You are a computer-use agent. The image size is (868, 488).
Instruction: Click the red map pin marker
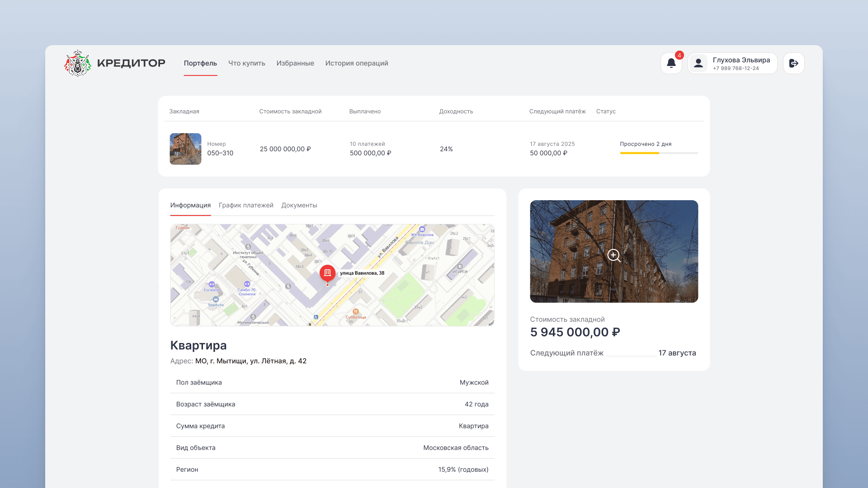[327, 273]
